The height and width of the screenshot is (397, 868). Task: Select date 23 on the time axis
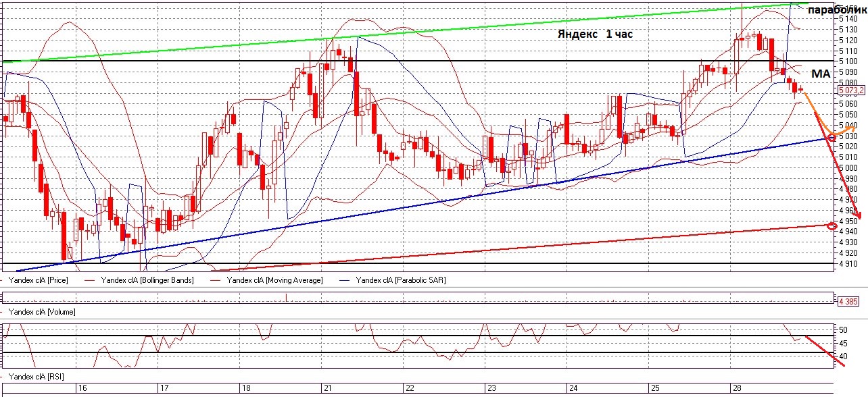(491, 389)
